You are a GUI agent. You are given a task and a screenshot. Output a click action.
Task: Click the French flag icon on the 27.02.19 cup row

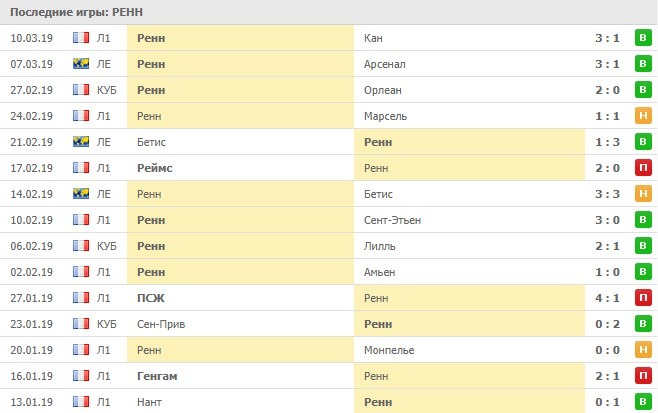click(x=81, y=90)
